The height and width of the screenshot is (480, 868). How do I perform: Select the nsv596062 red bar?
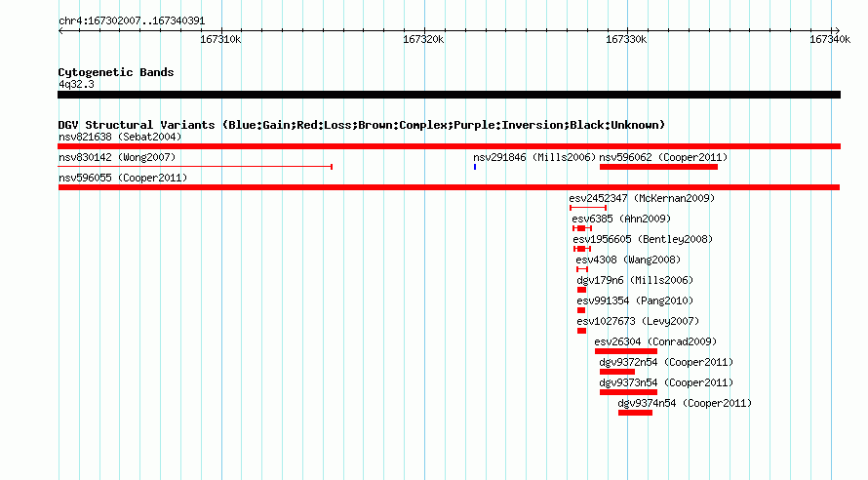pyautogui.click(x=658, y=167)
